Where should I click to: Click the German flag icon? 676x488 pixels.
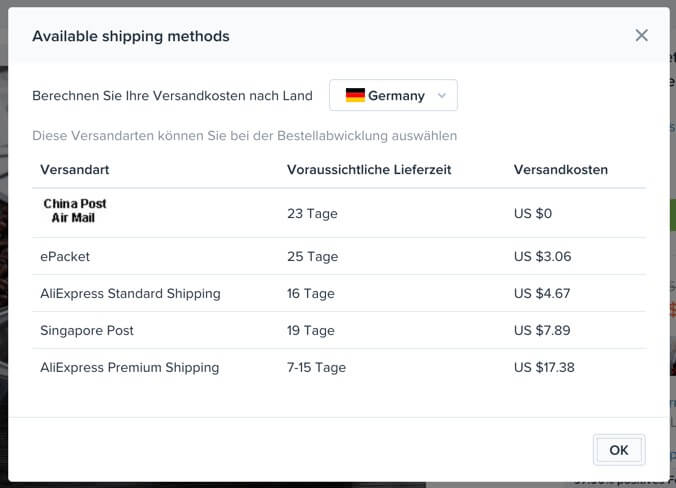pos(355,95)
